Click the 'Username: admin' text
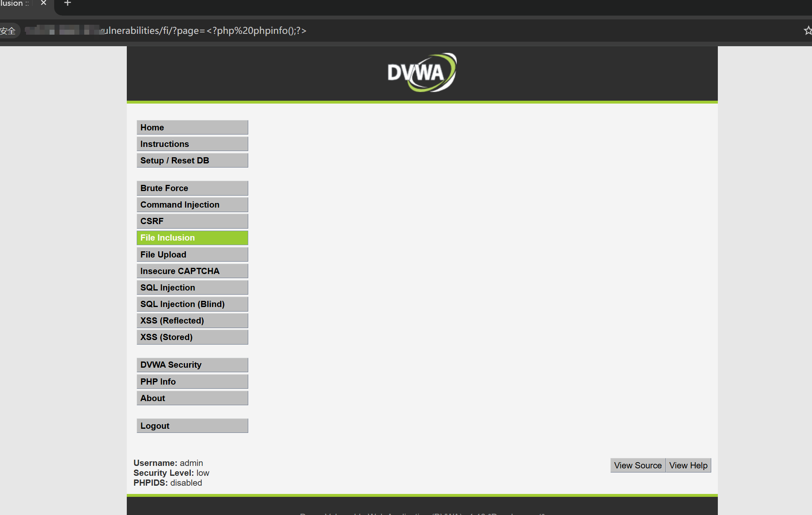The width and height of the screenshot is (812, 515). (x=168, y=463)
